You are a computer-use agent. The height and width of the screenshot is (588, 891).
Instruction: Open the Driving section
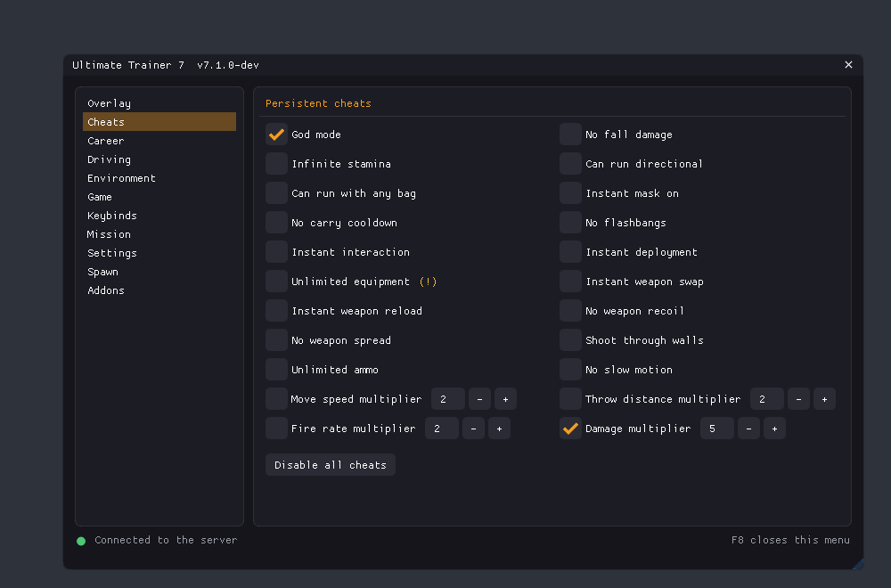(159, 159)
